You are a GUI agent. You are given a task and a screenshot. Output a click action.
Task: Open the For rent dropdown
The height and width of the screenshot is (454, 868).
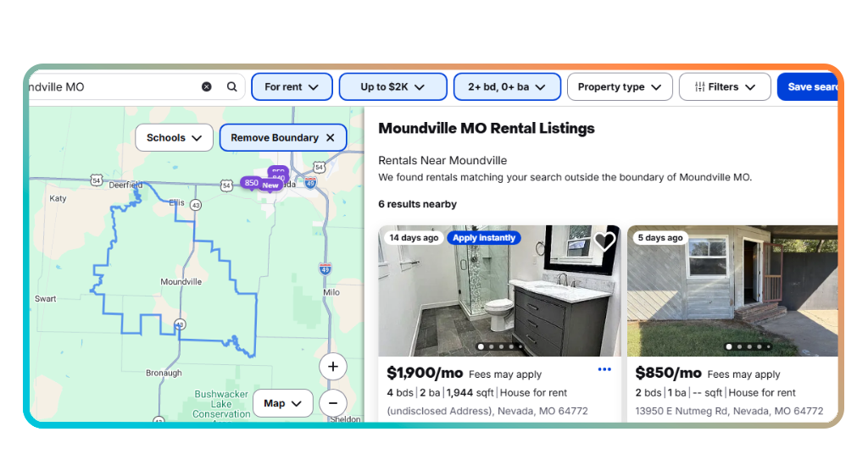(x=292, y=86)
